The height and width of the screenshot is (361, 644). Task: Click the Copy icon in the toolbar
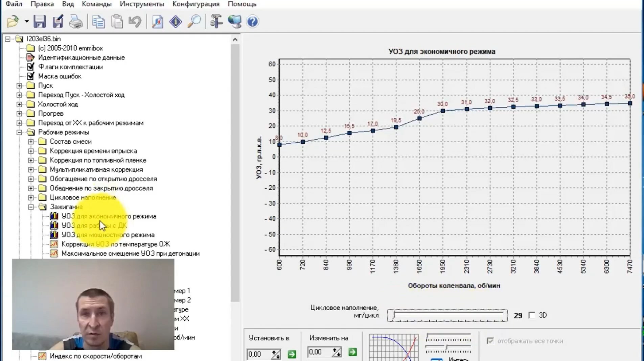point(98,22)
